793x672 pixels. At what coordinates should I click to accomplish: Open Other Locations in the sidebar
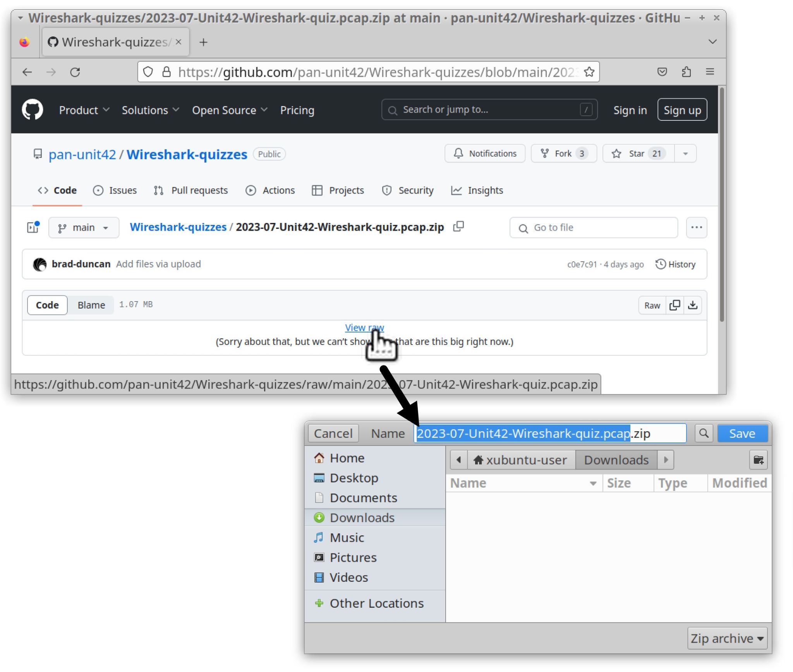(x=375, y=603)
